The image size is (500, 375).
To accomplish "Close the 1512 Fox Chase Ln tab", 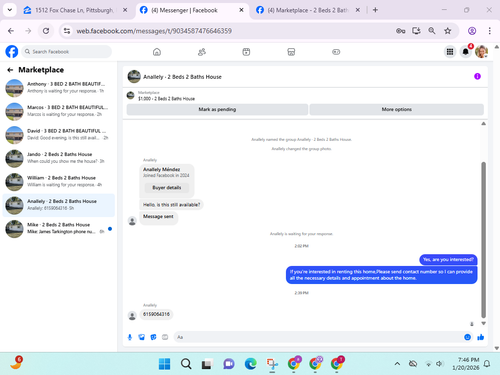I will (125, 10).
